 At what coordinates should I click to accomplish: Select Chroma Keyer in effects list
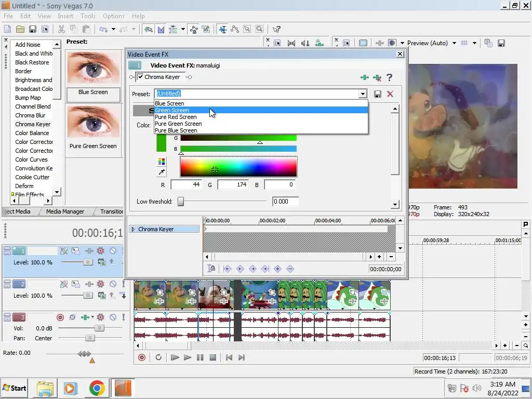33,124
